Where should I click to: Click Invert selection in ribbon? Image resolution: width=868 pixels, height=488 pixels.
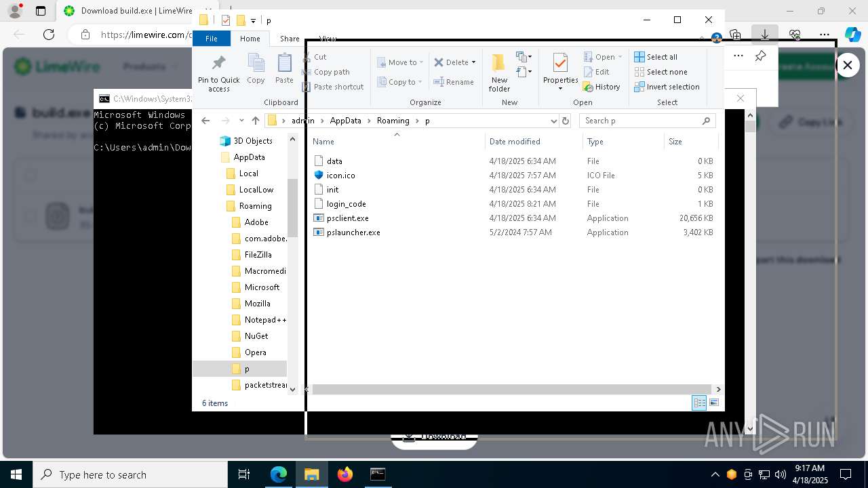667,87
